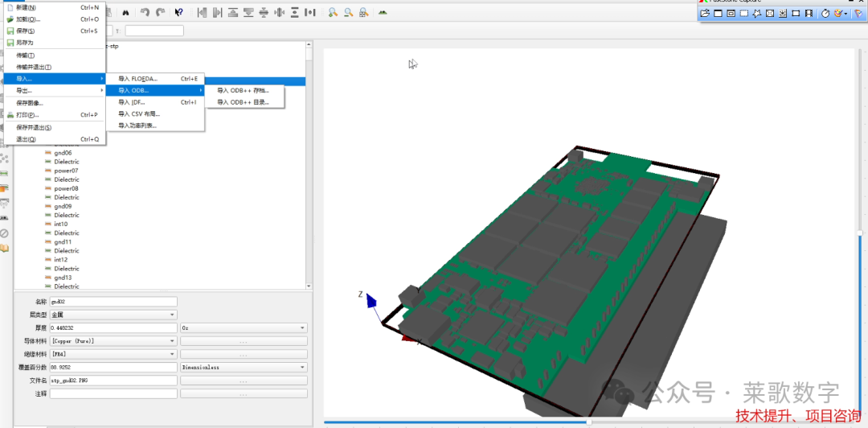Click the orange layers icon in left sidebar
The width and height of the screenshot is (868, 428).
tap(5, 188)
